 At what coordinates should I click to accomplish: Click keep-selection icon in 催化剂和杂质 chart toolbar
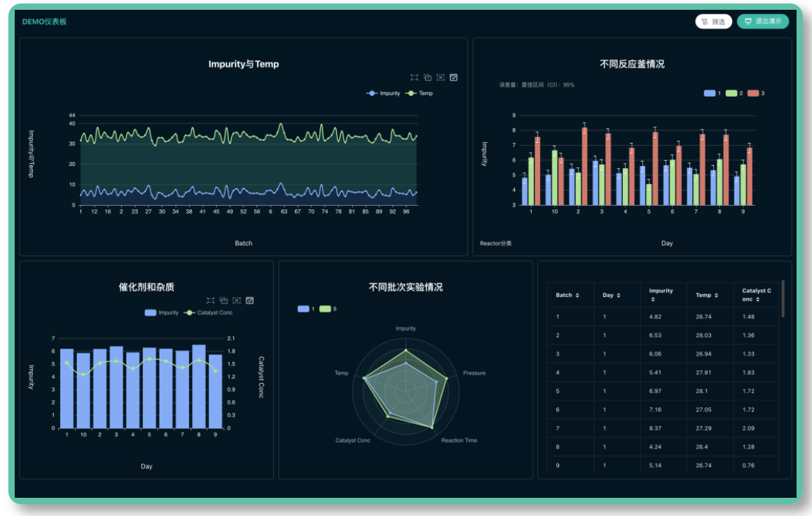pyautogui.click(x=223, y=300)
